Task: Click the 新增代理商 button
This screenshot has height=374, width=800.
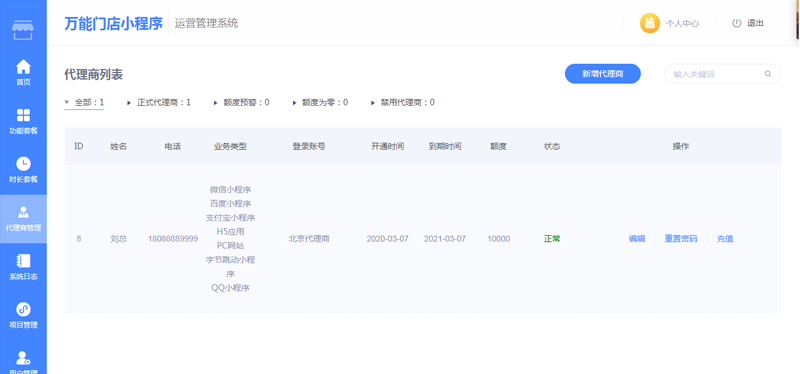Action: tap(603, 74)
